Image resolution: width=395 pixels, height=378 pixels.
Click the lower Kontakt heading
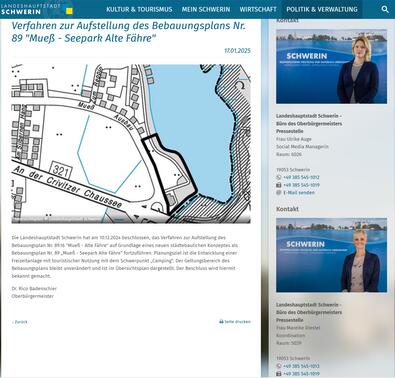tap(287, 209)
